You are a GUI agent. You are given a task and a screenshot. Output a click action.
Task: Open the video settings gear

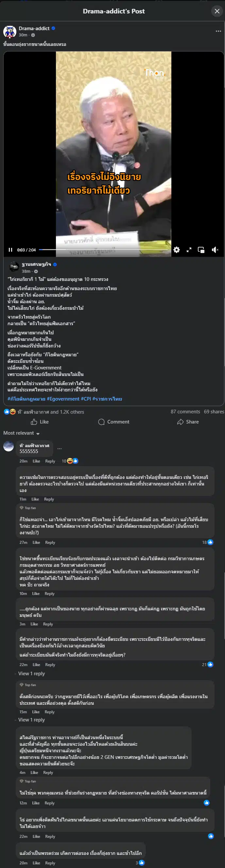176,250
